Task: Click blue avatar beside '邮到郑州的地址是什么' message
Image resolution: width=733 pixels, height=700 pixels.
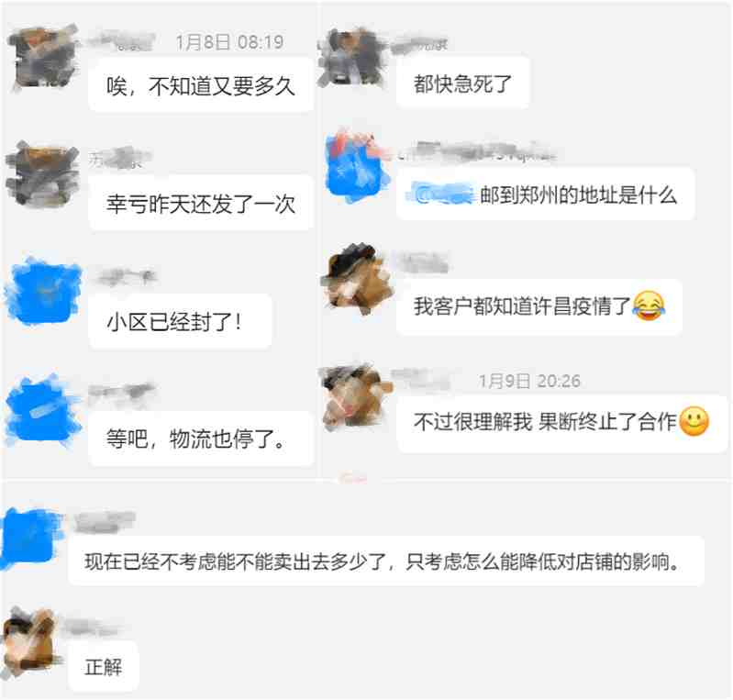Action: click(358, 166)
